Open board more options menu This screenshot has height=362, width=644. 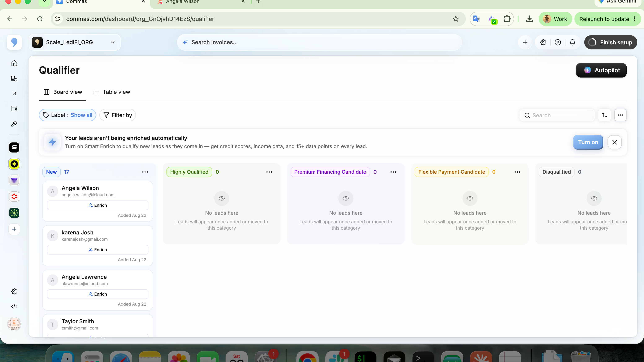pos(621,115)
